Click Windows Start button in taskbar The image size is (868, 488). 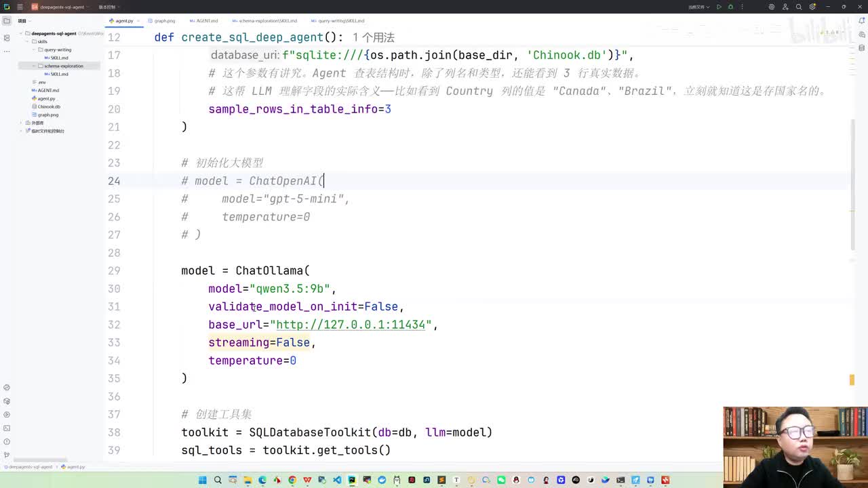[x=202, y=480]
